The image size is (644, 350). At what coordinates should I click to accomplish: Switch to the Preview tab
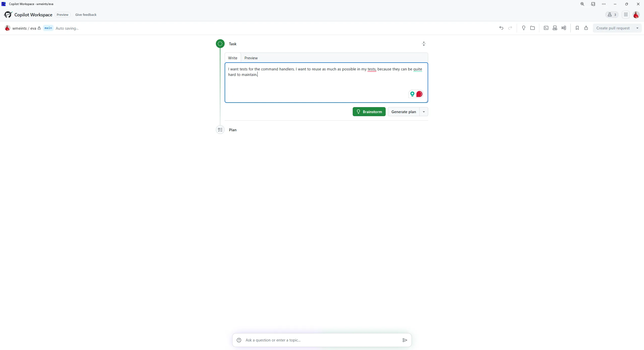click(251, 58)
